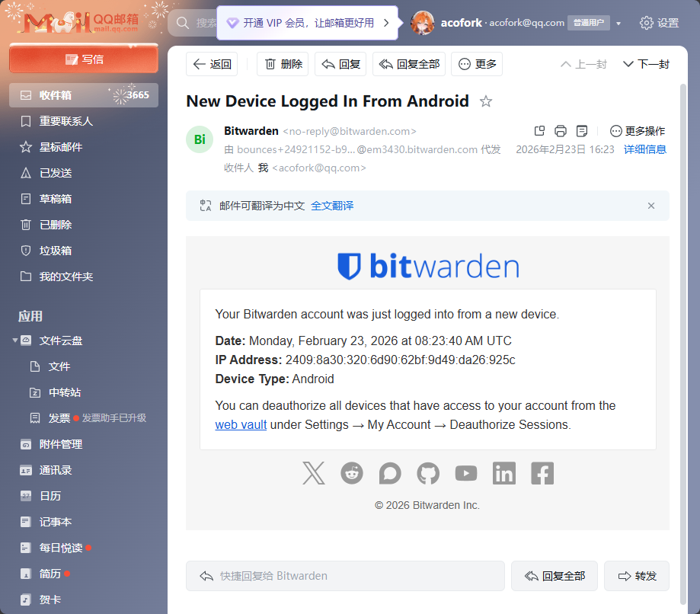Open the Facebook icon in footer
Viewport: 700px width, 614px height.
coord(542,473)
